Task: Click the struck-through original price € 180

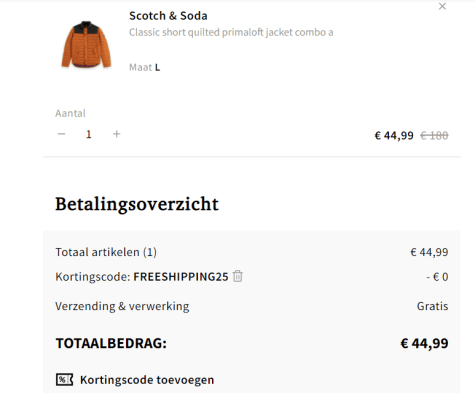Action: pyautogui.click(x=434, y=135)
